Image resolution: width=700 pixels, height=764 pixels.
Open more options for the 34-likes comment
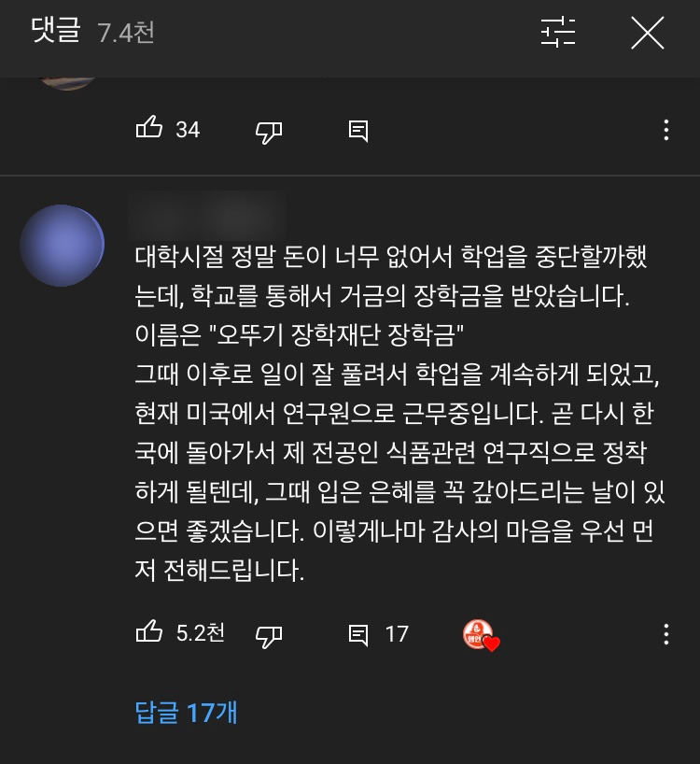665,130
